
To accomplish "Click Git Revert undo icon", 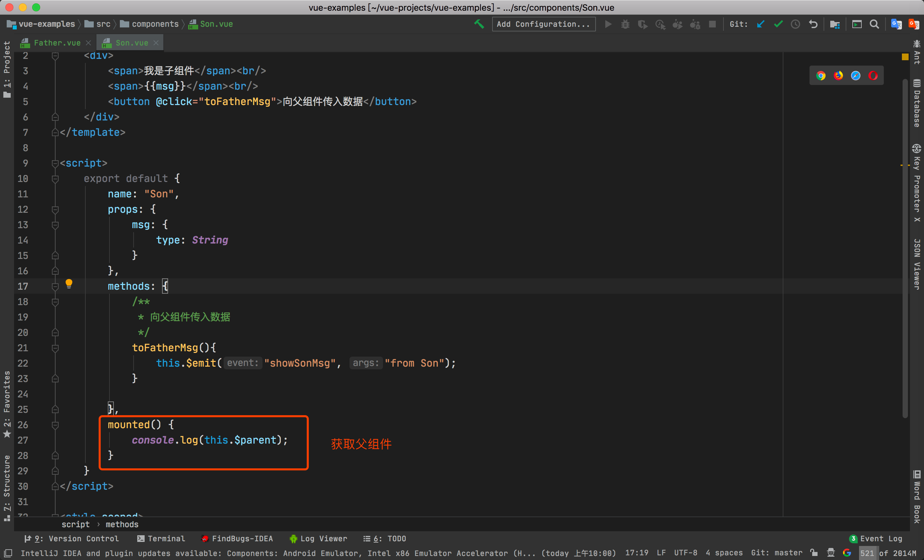I will coord(813,24).
